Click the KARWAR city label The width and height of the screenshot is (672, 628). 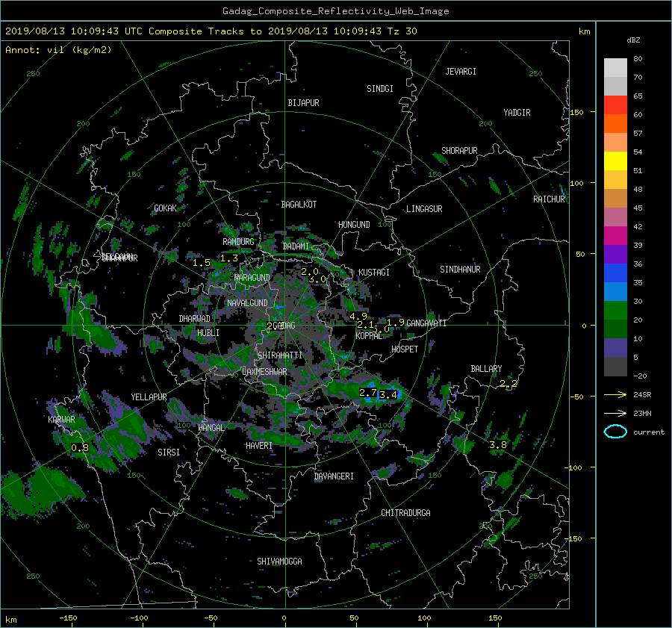pyautogui.click(x=61, y=420)
